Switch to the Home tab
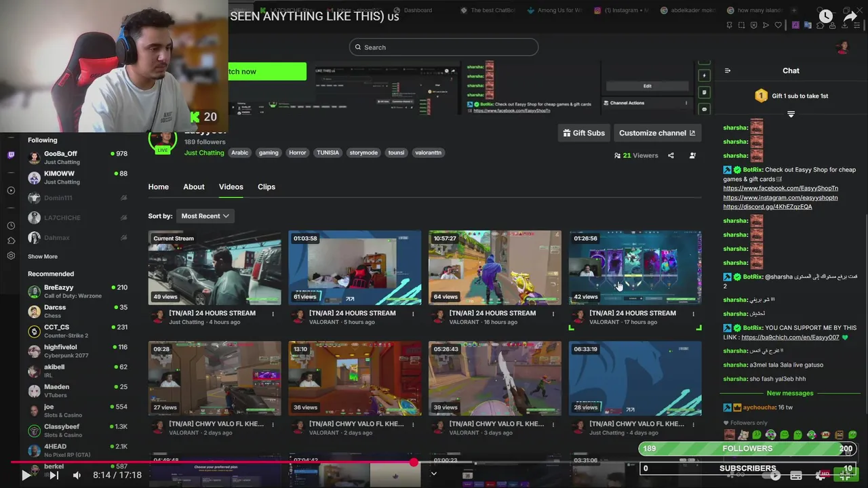This screenshot has width=868, height=488. pos(159,186)
